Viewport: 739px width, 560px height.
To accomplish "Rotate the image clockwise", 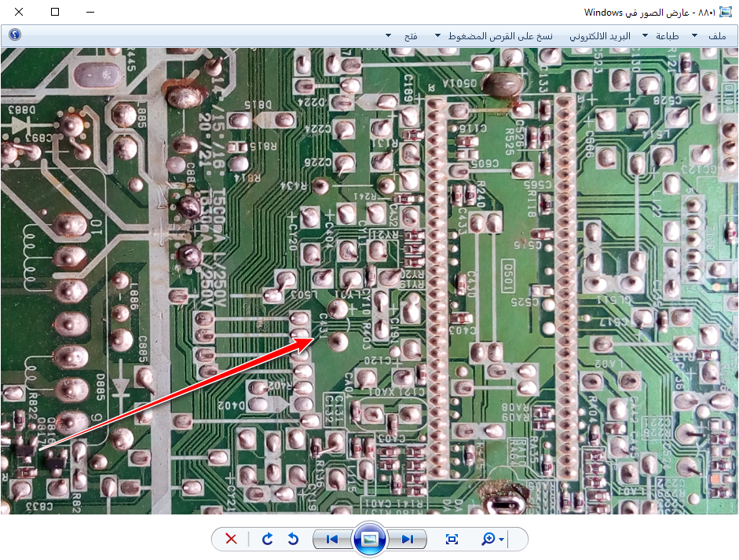I will (268, 539).
